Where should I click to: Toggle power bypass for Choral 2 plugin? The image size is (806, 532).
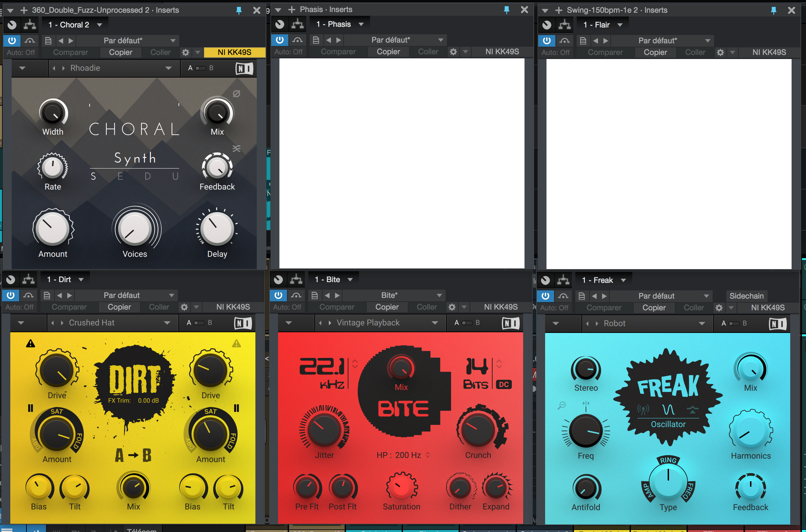[x=12, y=41]
